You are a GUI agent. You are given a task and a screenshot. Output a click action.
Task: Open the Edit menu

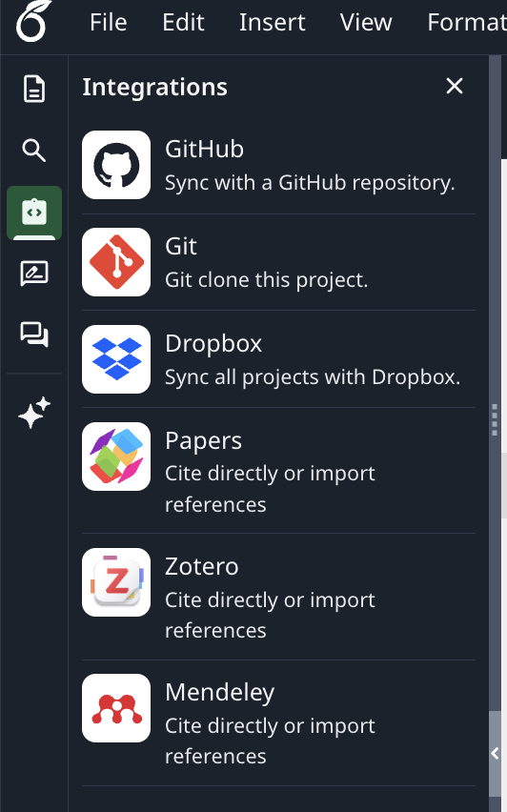point(183,22)
